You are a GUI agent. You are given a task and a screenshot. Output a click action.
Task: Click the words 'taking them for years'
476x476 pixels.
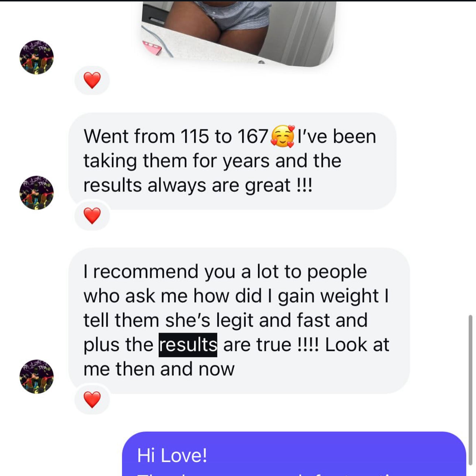(177, 161)
